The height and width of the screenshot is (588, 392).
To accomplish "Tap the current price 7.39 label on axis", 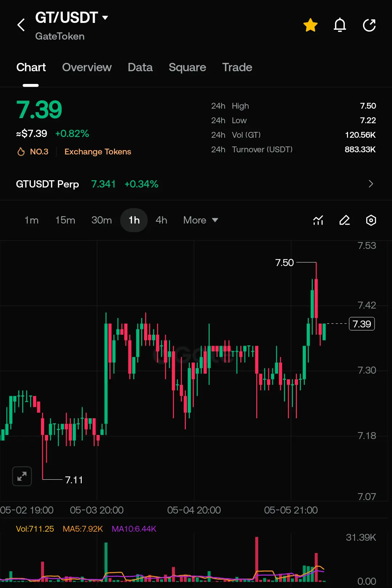I will [x=362, y=324].
